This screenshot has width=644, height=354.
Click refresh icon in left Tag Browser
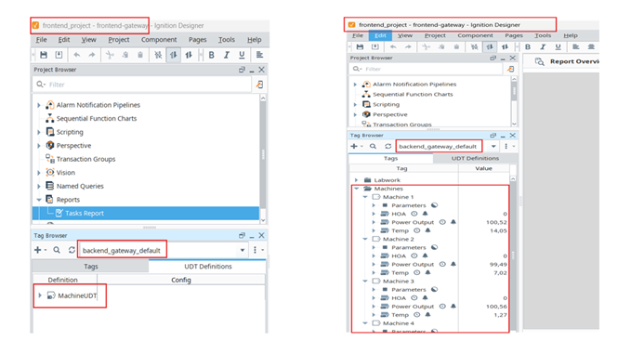(x=72, y=250)
